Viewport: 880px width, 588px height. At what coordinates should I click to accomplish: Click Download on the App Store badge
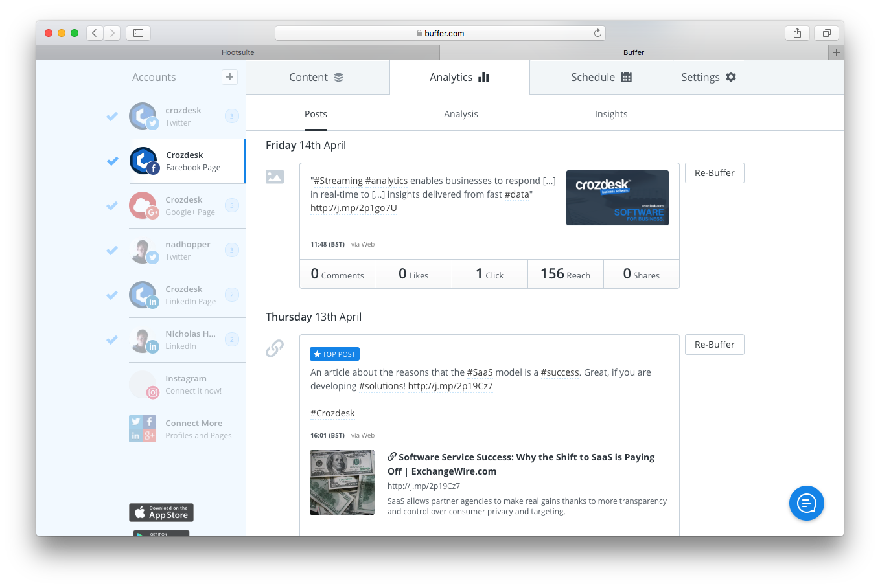[161, 512]
